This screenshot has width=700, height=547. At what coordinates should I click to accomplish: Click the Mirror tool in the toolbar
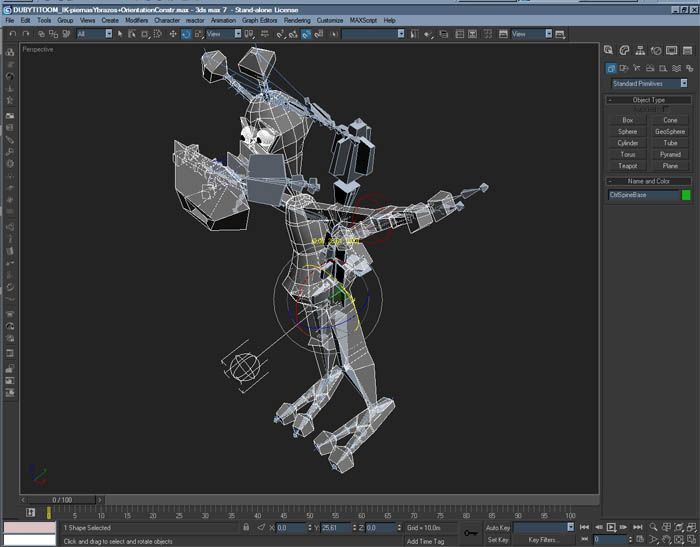coord(414,33)
